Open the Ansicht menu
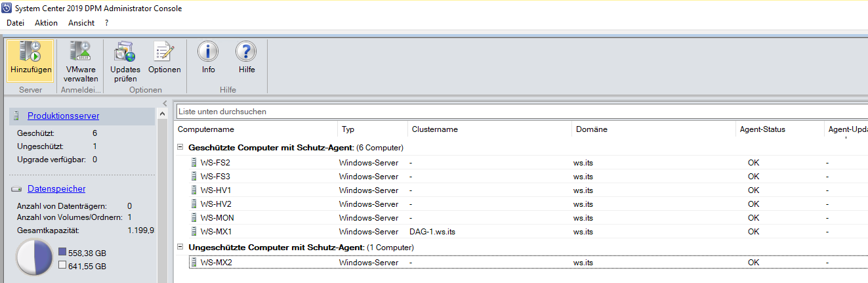 point(81,23)
